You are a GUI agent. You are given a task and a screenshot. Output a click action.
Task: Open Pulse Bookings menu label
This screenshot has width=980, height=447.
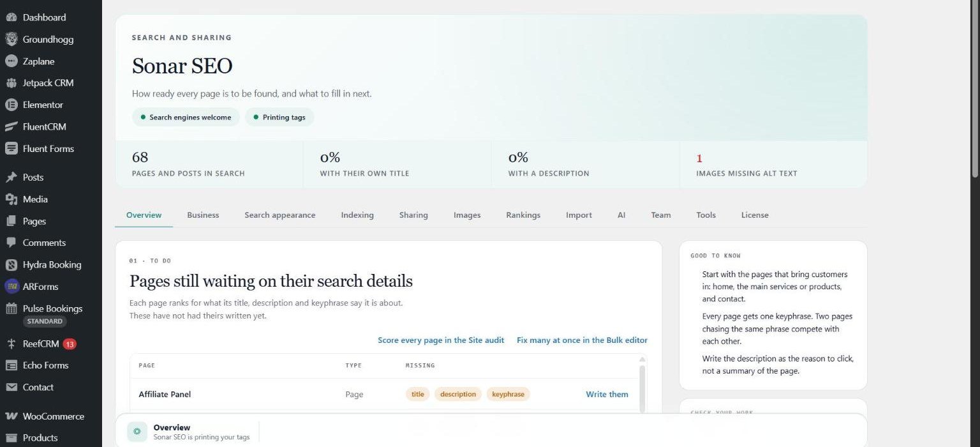point(52,308)
